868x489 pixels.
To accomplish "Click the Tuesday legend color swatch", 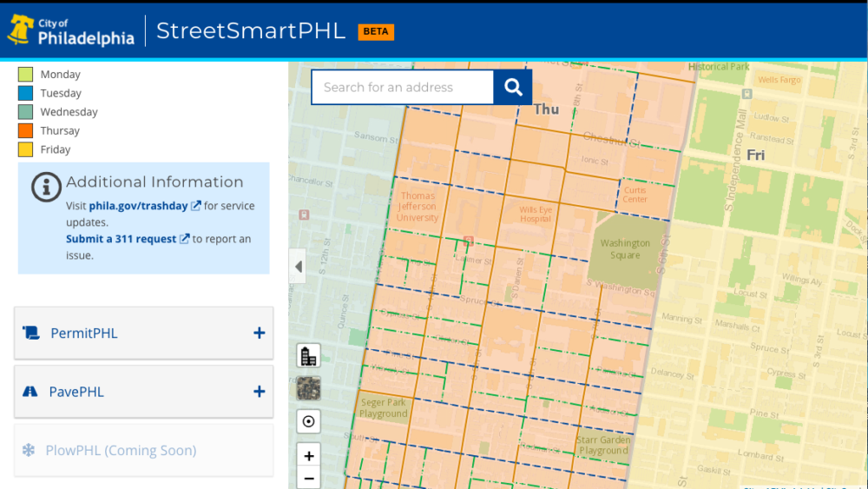I will [25, 93].
